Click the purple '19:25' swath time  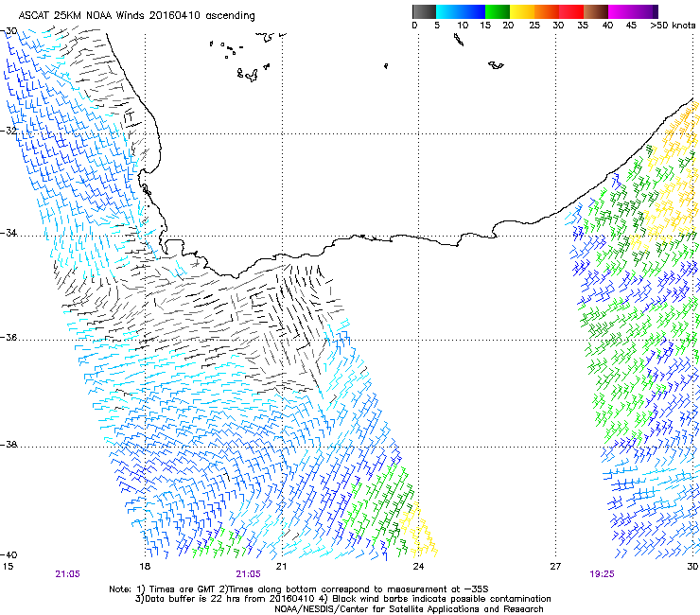602,574
